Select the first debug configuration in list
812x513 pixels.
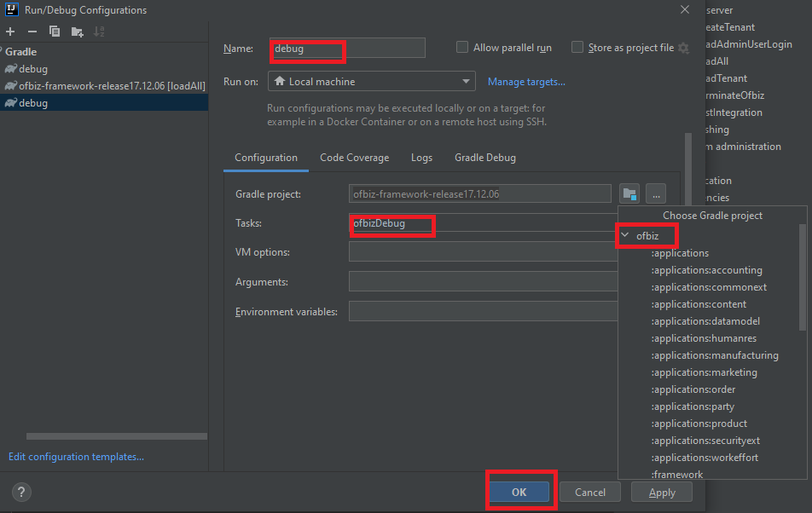point(103,69)
